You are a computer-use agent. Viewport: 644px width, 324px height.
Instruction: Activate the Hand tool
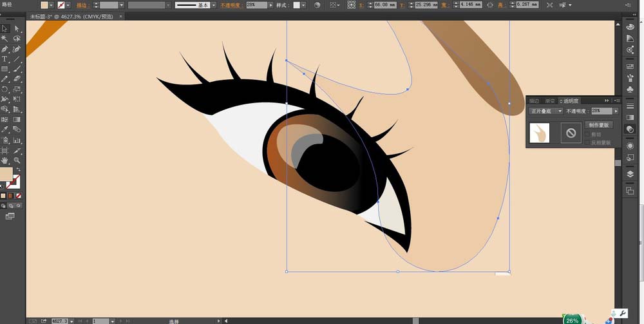pyautogui.click(x=5, y=160)
